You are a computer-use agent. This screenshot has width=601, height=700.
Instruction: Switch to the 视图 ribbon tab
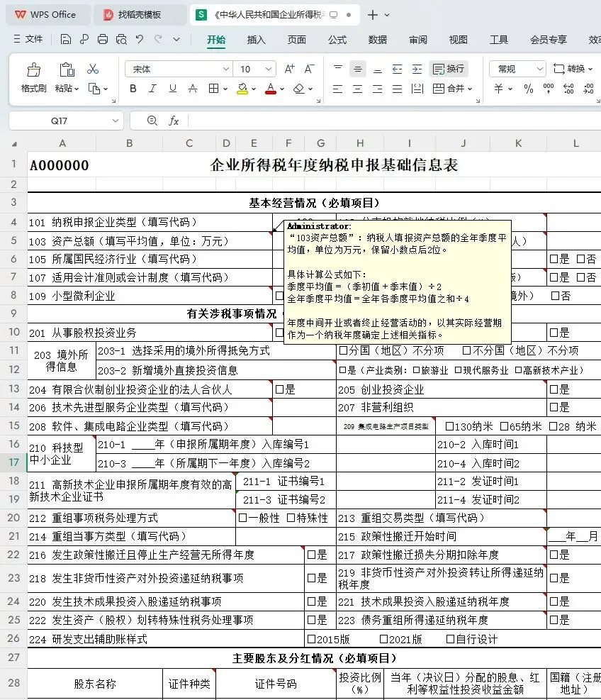(x=459, y=40)
